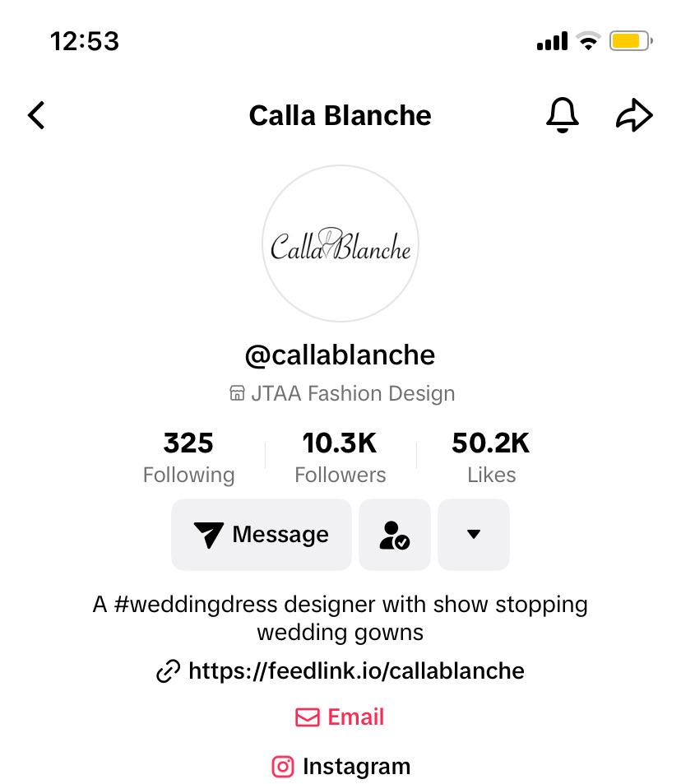
Task: Tap the Calla Blanche profile picture
Action: 340,244
